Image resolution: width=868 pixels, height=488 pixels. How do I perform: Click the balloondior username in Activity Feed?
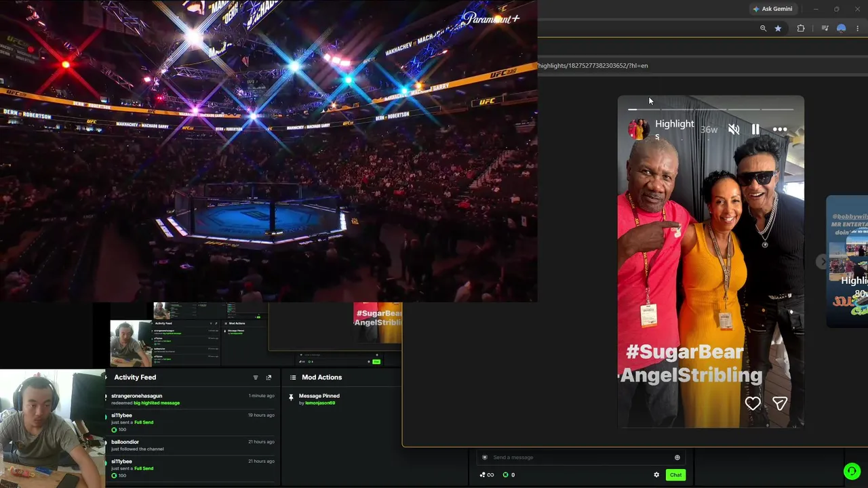tap(125, 442)
